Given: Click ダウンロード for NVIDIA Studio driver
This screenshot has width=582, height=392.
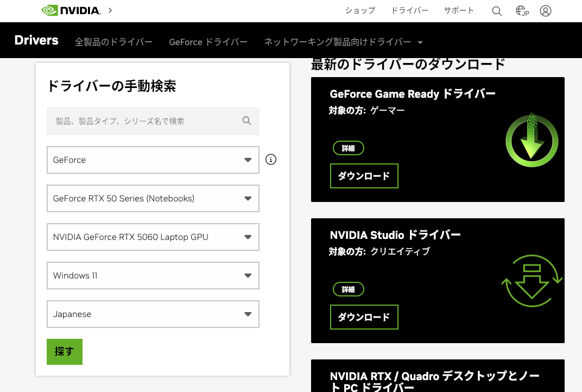Looking at the screenshot, I should pos(364,317).
